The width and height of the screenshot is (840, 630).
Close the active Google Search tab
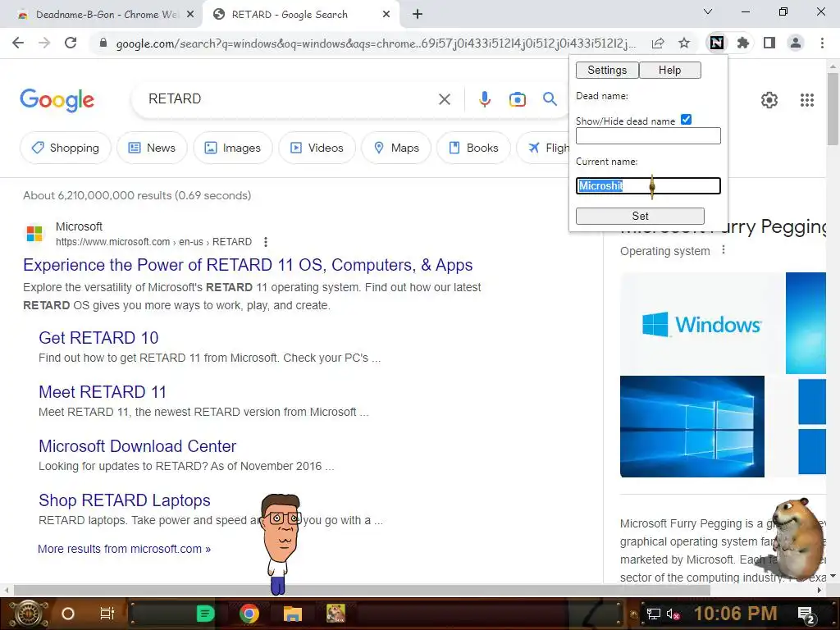click(386, 15)
